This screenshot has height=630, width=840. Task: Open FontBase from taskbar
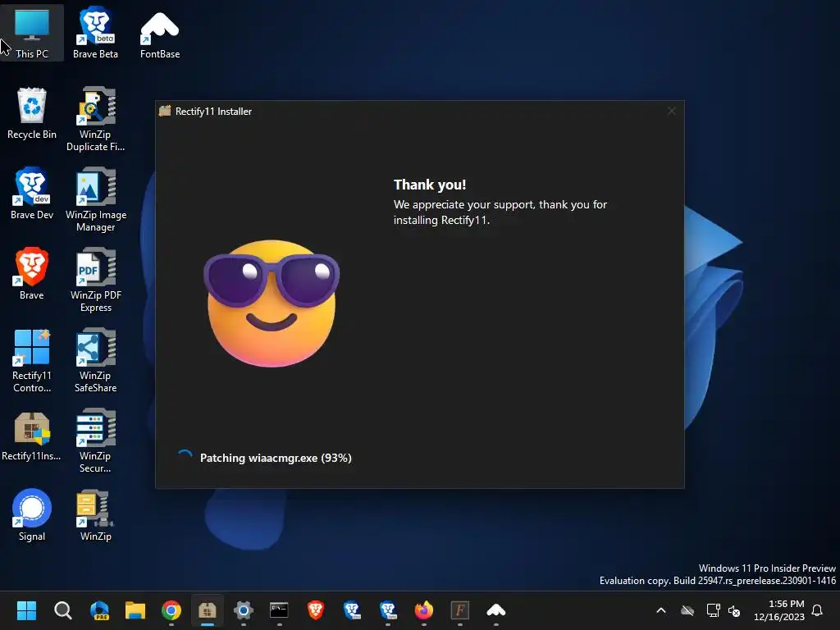(x=496, y=610)
